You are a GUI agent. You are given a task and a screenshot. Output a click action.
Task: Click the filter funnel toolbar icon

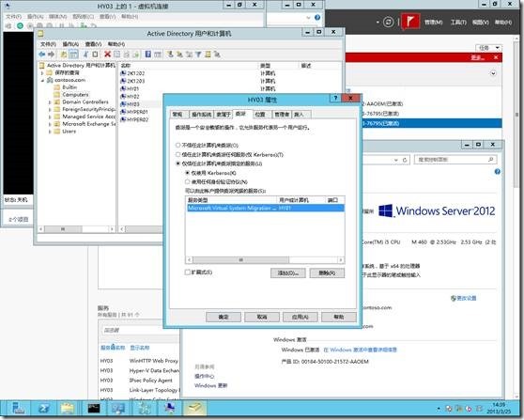(198, 54)
